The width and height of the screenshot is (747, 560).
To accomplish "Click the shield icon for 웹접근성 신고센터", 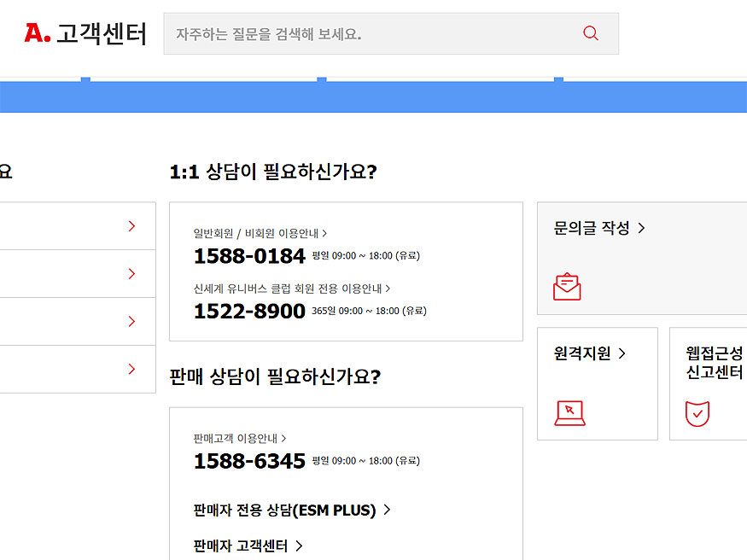I will click(697, 413).
